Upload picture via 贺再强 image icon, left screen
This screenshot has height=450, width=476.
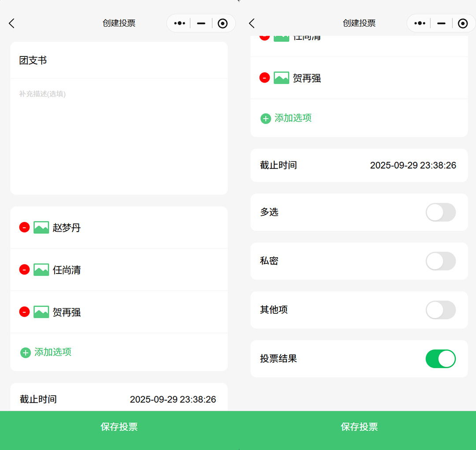[41, 312]
